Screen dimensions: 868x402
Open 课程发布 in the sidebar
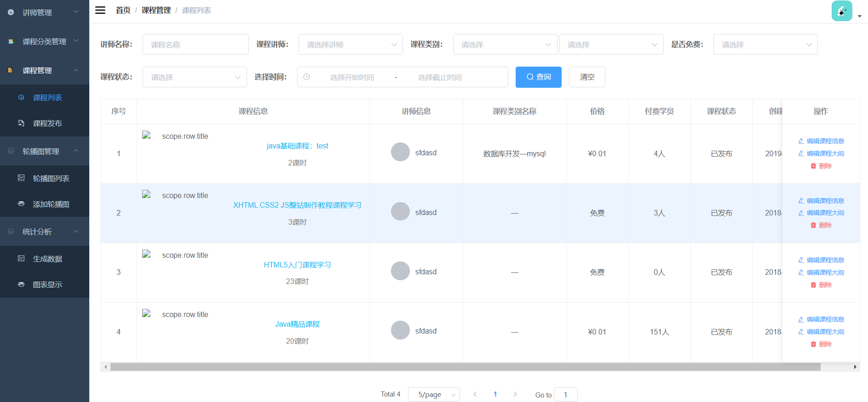coord(45,123)
